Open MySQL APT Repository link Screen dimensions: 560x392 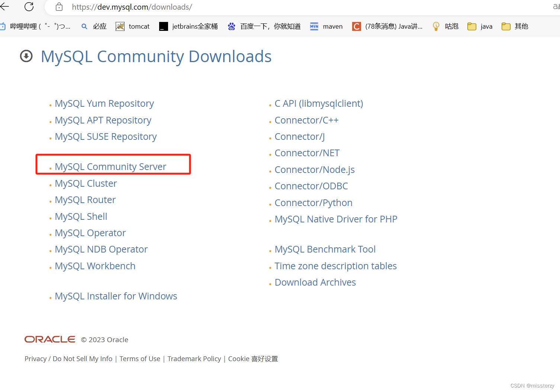point(103,120)
